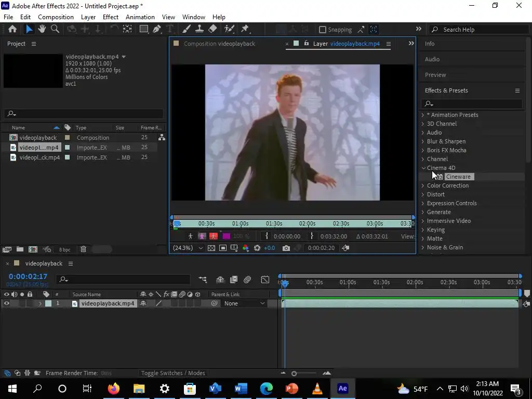Screen dimensions: 532x399
Task: Select the Brush tool
Action: (187, 29)
